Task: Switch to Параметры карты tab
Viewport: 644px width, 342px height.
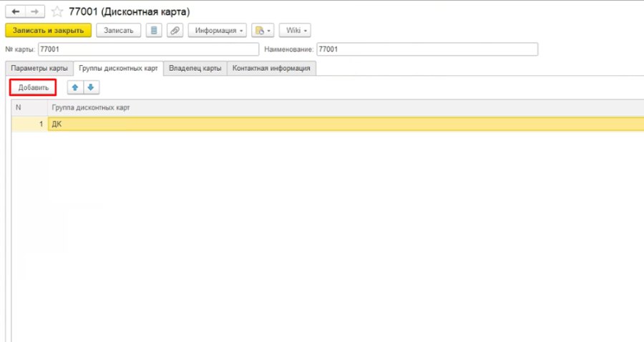Action: [x=39, y=68]
